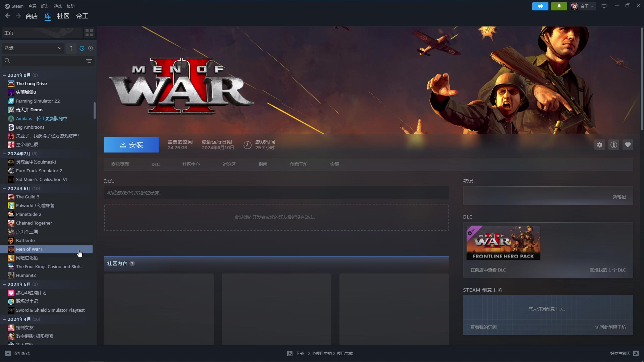Click 查看我的订阅 link
644x362 pixels.
coord(483,327)
